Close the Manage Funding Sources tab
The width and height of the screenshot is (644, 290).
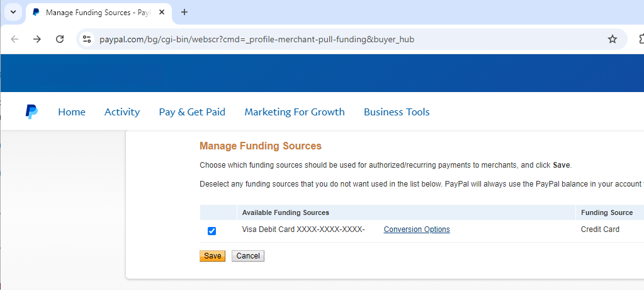point(162,13)
